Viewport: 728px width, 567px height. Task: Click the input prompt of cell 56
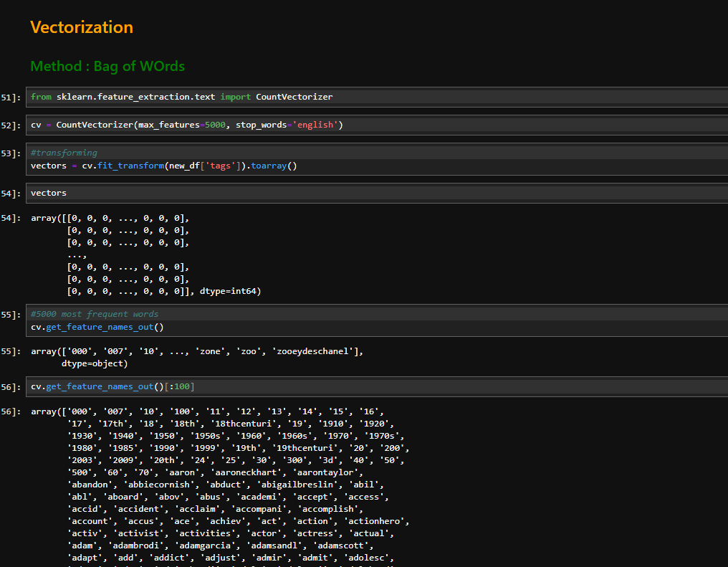[x=11, y=387]
